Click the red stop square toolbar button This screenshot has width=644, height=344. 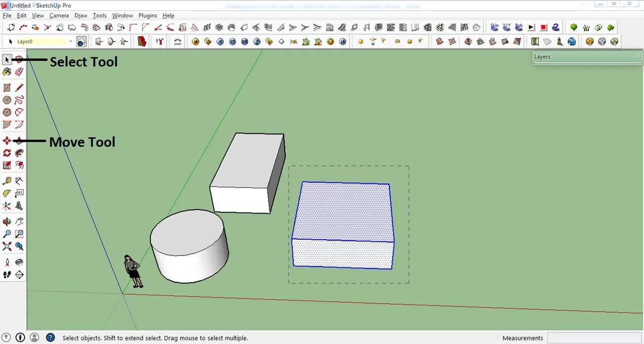coord(544,27)
